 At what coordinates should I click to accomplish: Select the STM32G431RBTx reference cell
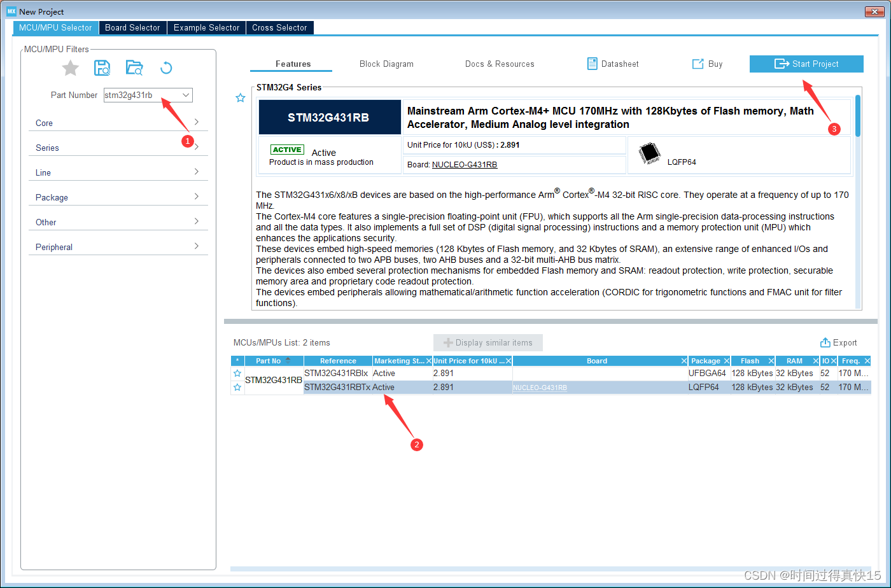[338, 387]
